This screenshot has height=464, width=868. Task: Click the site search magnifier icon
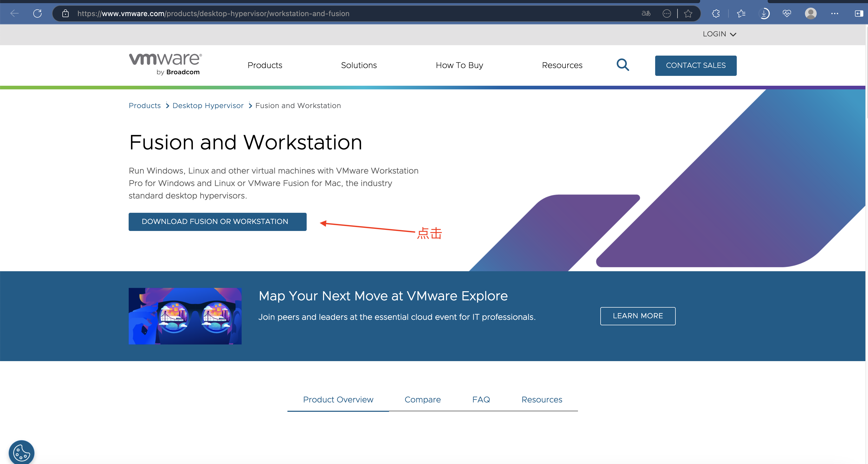[623, 65]
